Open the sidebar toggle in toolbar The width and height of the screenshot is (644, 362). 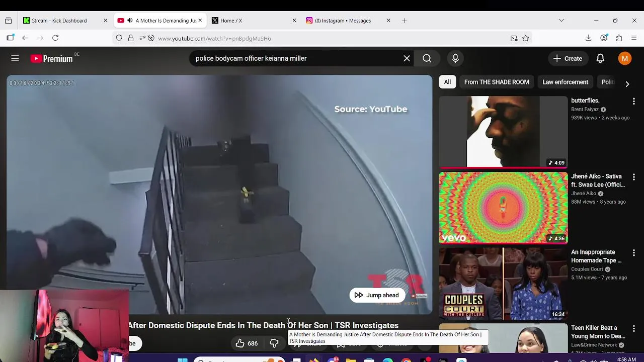pos(10,38)
